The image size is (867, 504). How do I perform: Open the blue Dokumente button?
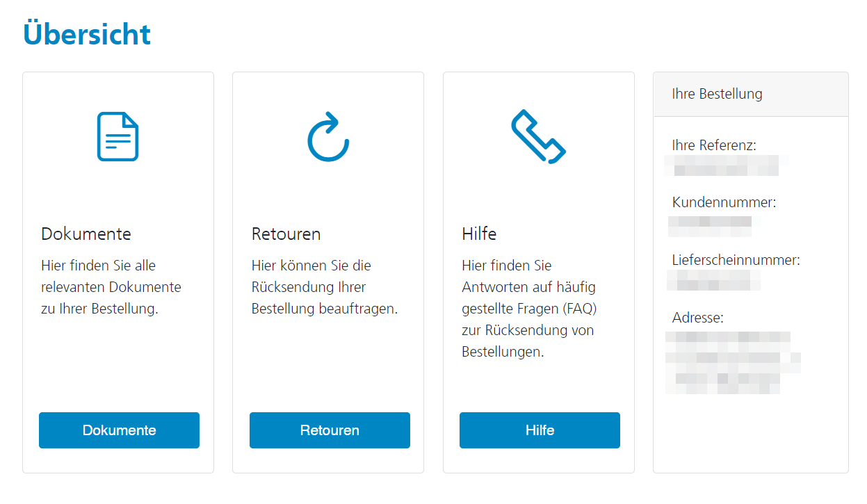119,430
